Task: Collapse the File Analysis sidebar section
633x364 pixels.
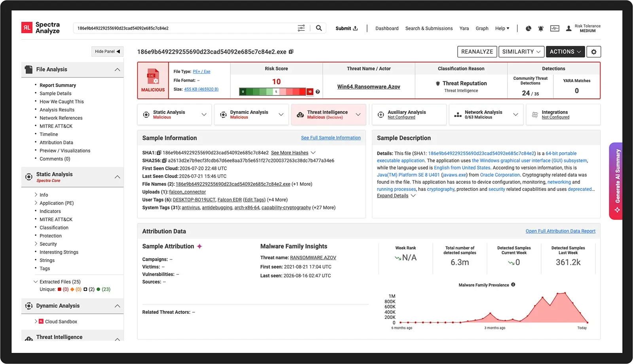Action: pyautogui.click(x=117, y=70)
